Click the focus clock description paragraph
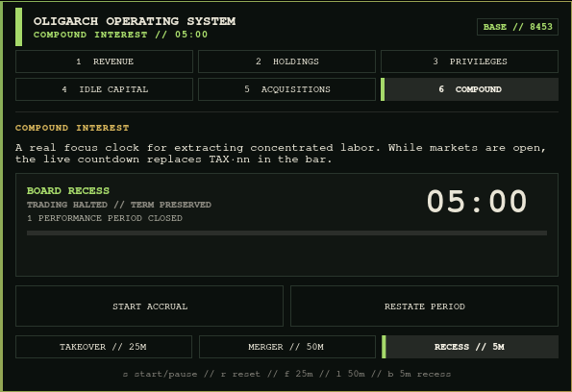 click(281, 154)
